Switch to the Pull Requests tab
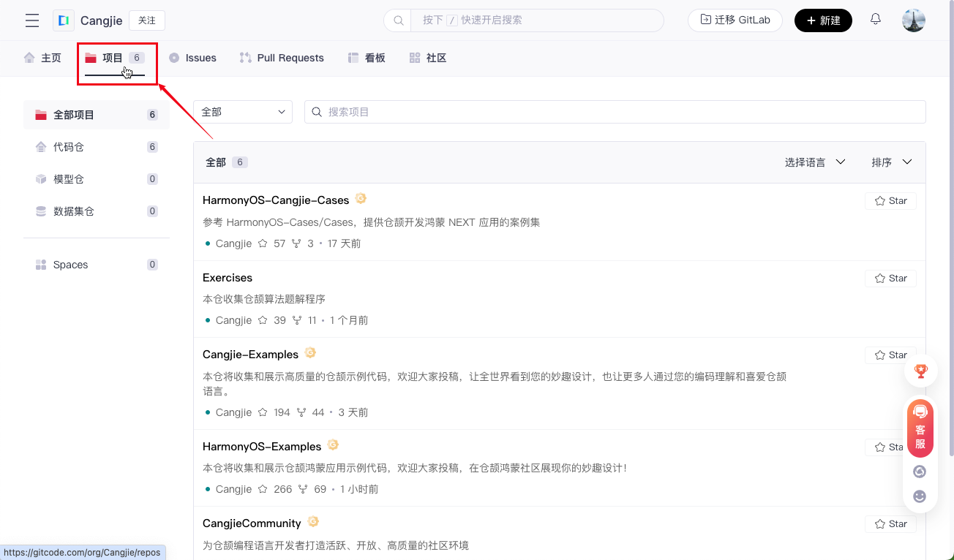The image size is (954, 560). (282, 58)
